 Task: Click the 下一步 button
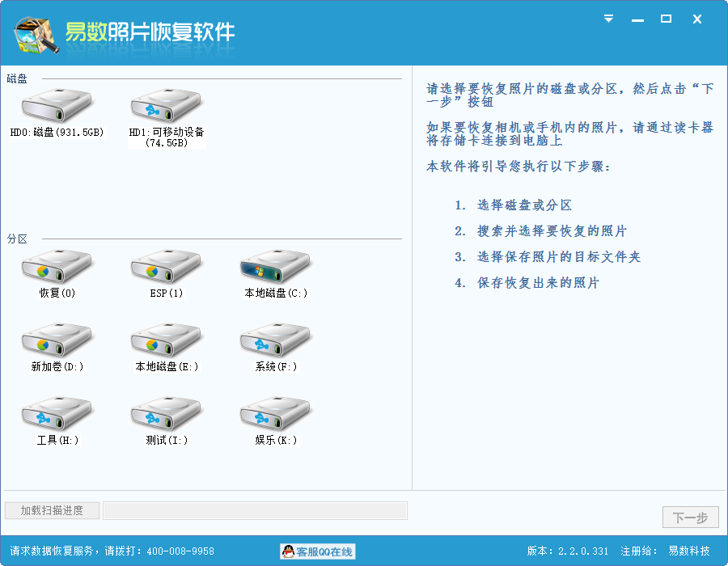[x=689, y=517]
